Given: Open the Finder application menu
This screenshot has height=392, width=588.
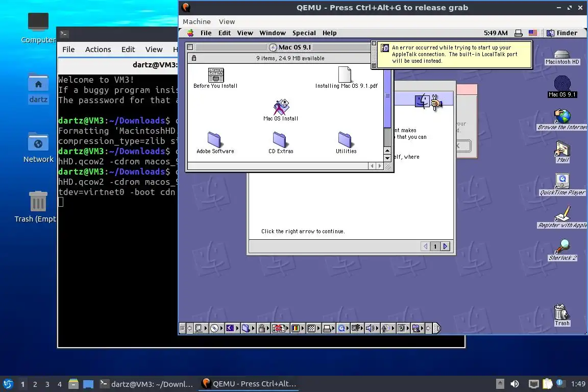Looking at the screenshot, I should pos(562,33).
